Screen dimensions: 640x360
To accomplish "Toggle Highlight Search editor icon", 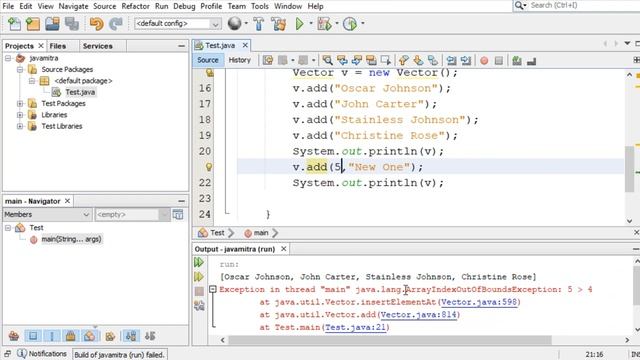I will click(x=371, y=61).
